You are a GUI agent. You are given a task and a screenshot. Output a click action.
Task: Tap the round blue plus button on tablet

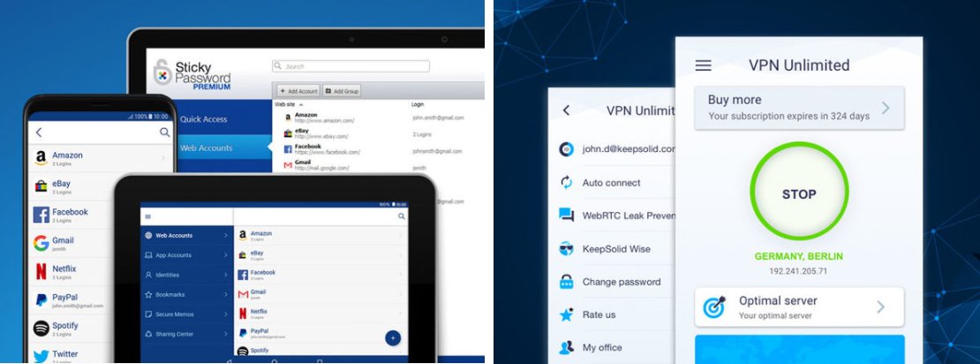click(x=393, y=338)
